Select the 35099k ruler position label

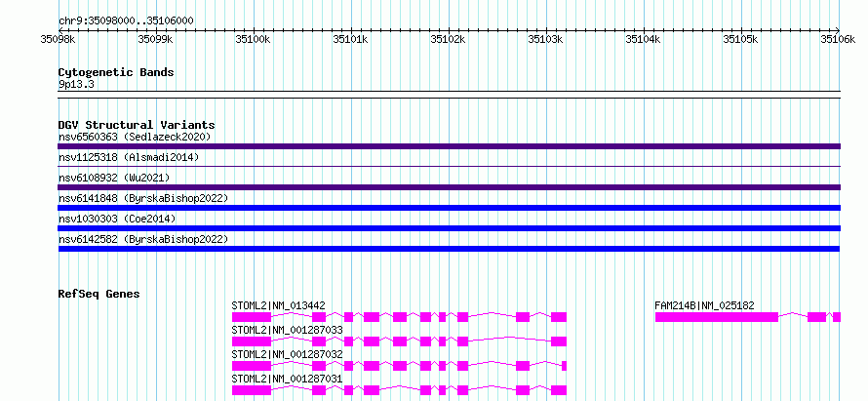156,39
